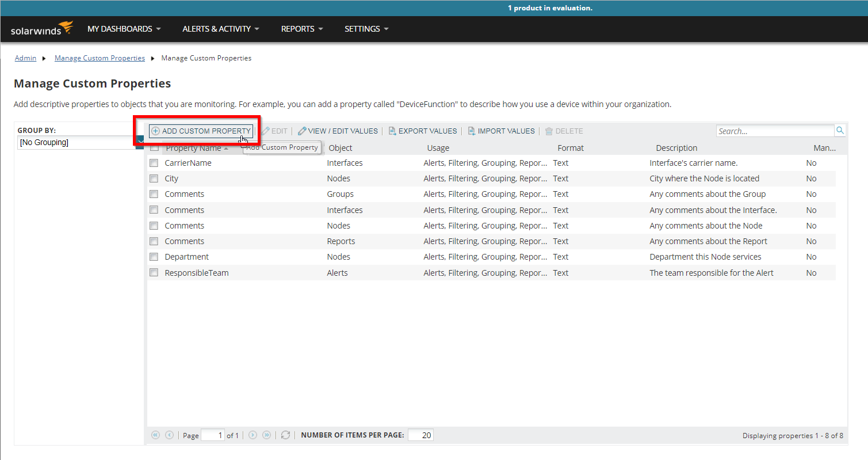The height and width of the screenshot is (460, 868).
Task: Sort by Format column header
Action: 571,148
